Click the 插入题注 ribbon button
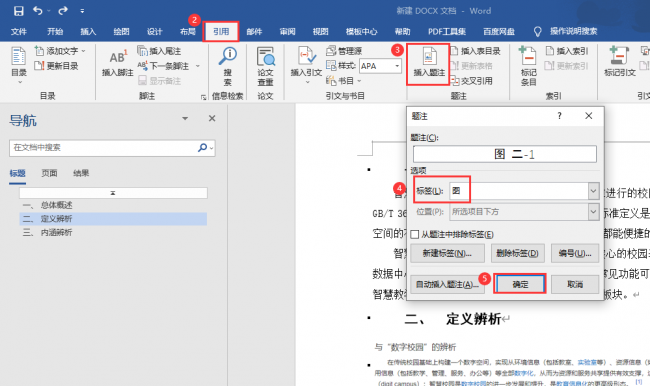This screenshot has height=386, width=650. 429,63
